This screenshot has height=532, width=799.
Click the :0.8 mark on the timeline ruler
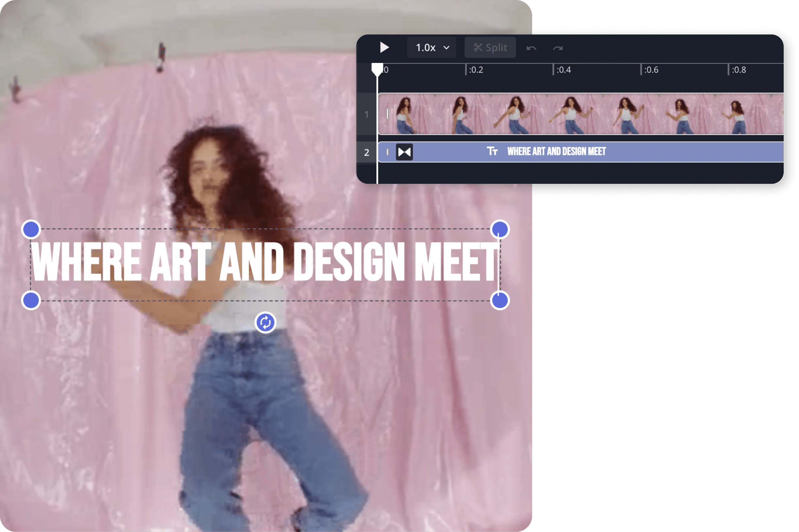(739, 70)
